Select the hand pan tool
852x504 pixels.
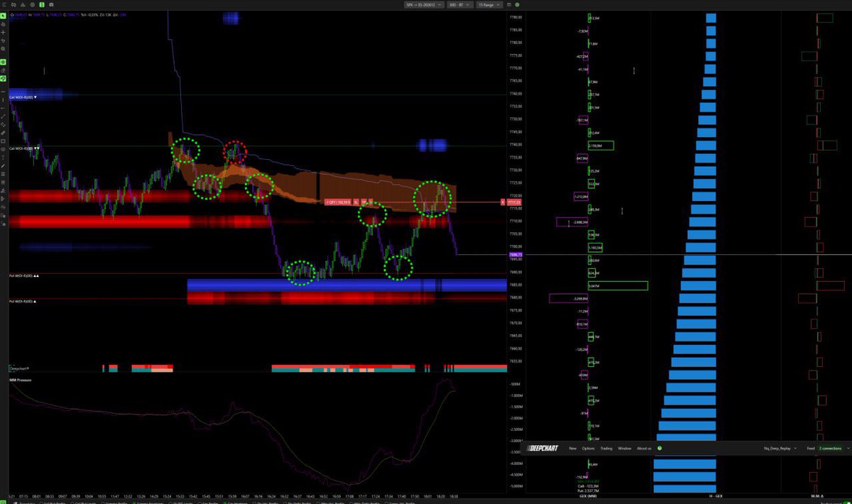4,24
